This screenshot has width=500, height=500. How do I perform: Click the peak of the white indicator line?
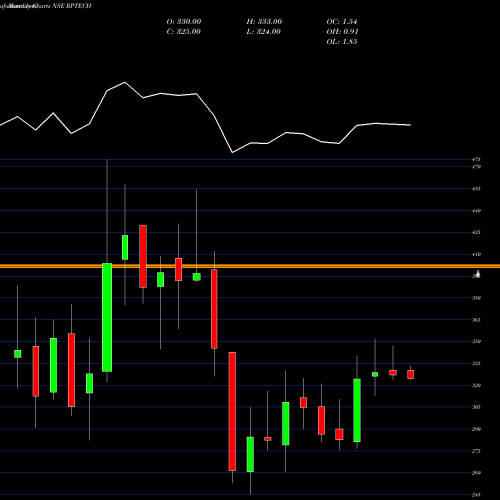[x=125, y=82]
